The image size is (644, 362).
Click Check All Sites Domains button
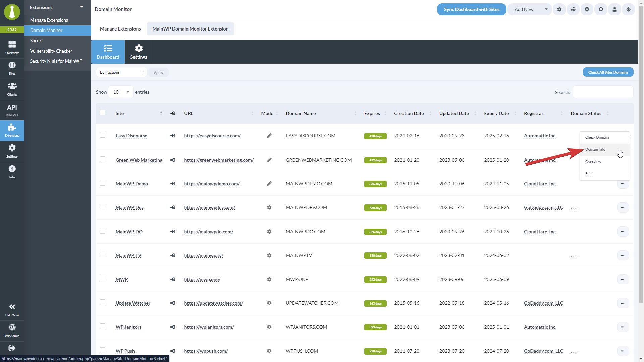[x=608, y=72]
